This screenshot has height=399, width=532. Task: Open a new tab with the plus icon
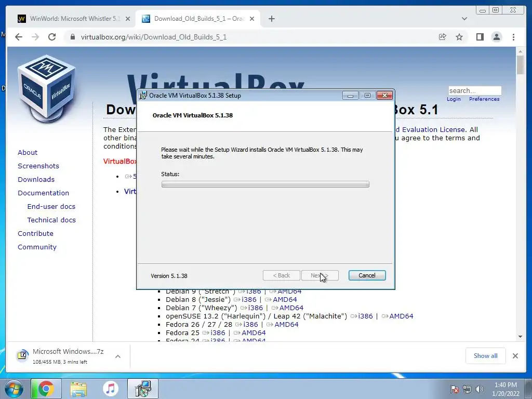[271, 19]
